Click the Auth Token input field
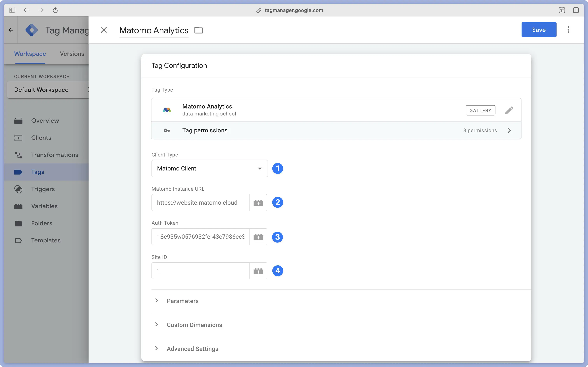588x367 pixels. click(x=200, y=237)
